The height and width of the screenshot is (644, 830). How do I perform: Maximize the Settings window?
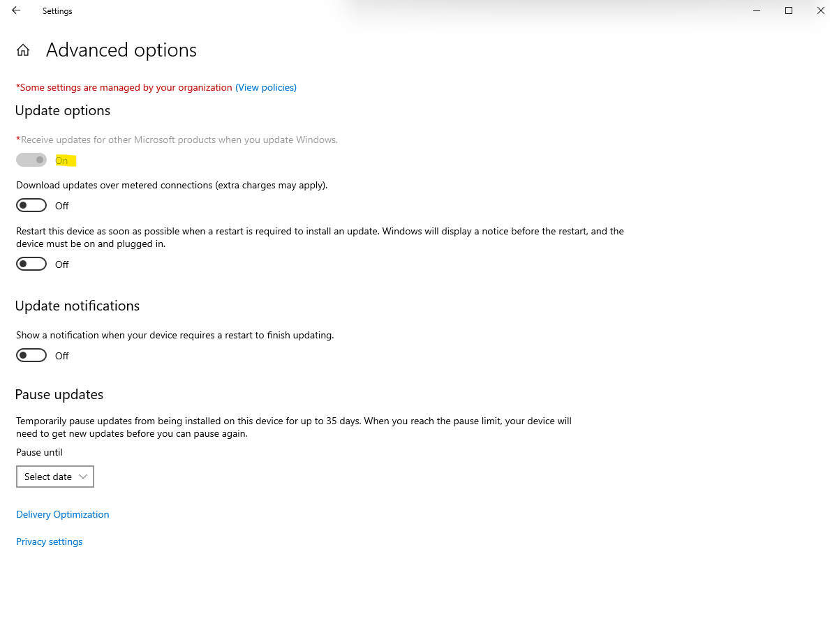[x=788, y=10]
